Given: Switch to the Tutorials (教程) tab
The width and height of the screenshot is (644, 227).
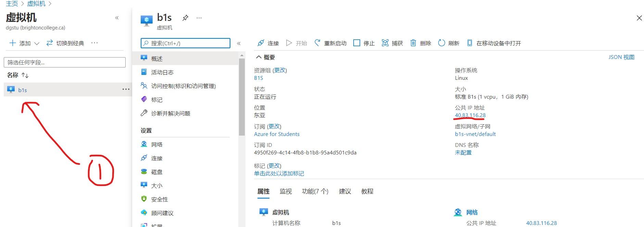Looking at the screenshot, I should coord(367,191).
